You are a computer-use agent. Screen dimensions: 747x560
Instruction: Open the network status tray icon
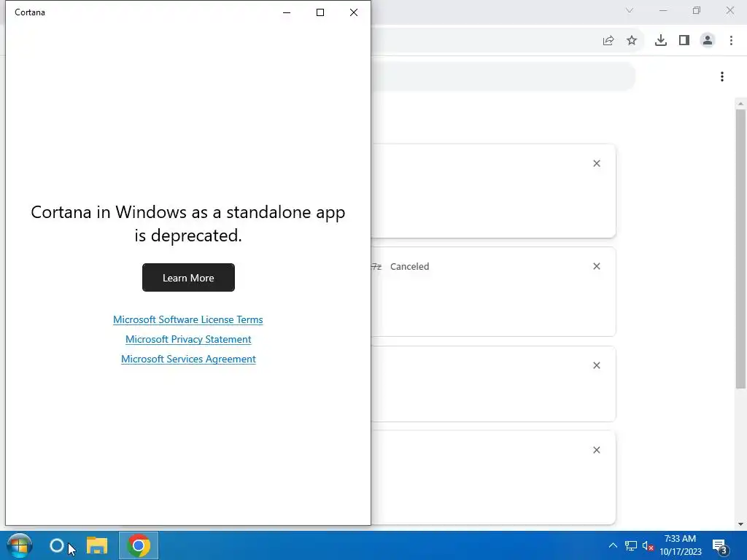click(x=631, y=545)
